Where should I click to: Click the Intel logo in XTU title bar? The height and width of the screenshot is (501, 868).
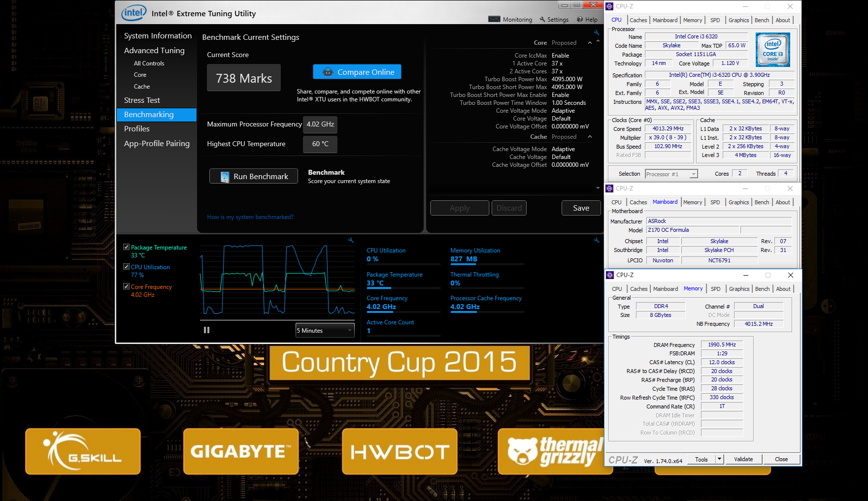tap(134, 13)
